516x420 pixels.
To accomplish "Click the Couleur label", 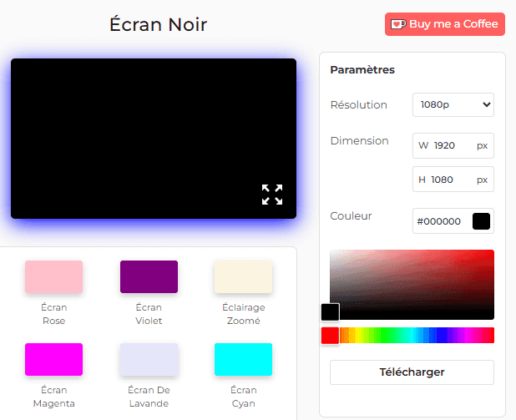I will [x=351, y=216].
